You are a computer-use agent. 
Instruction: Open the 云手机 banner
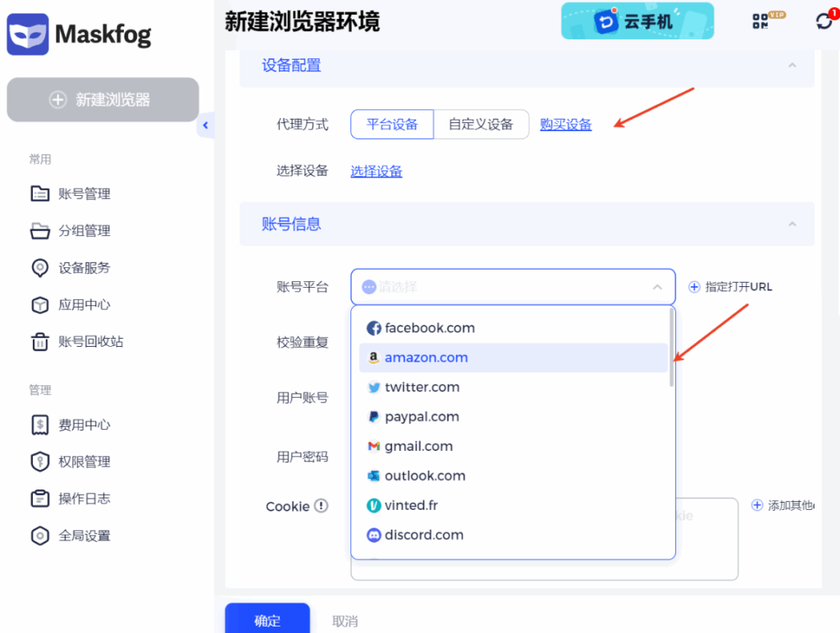pos(637,21)
